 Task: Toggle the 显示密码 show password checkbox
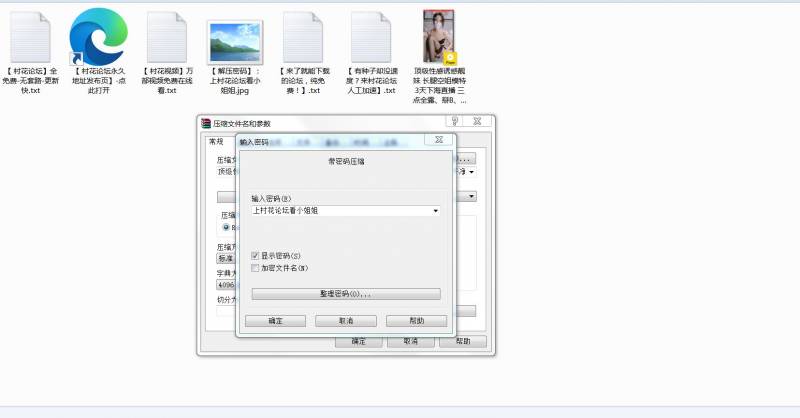click(255, 257)
